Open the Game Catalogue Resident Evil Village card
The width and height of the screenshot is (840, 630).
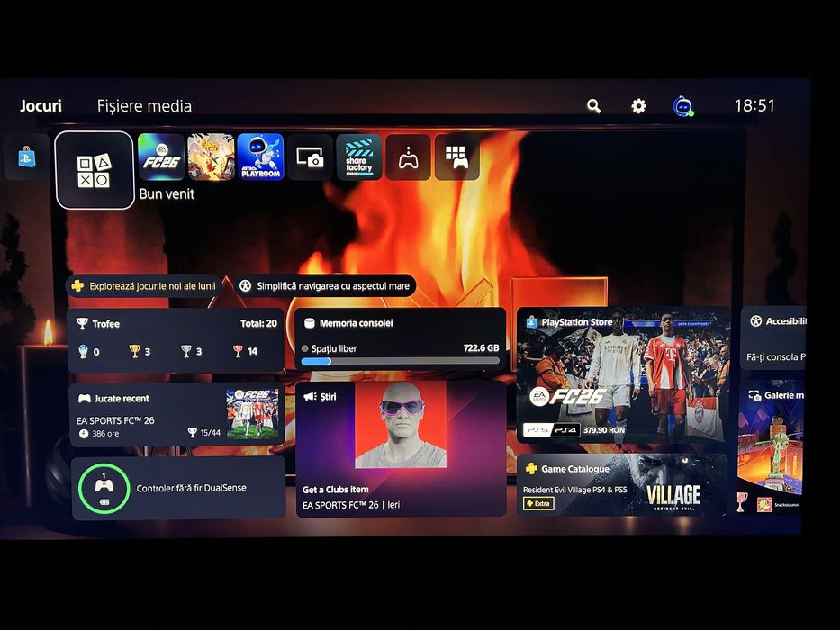coord(622,485)
